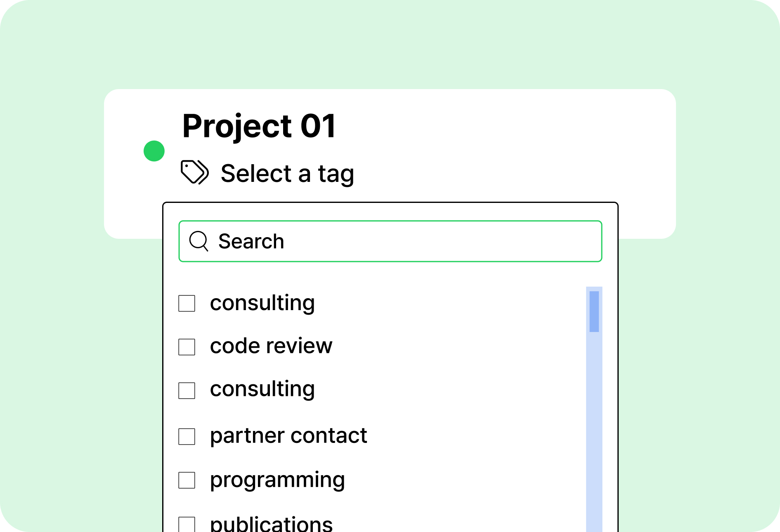The image size is (780, 532).
Task: Pick the publications tag label
Action: (x=271, y=524)
